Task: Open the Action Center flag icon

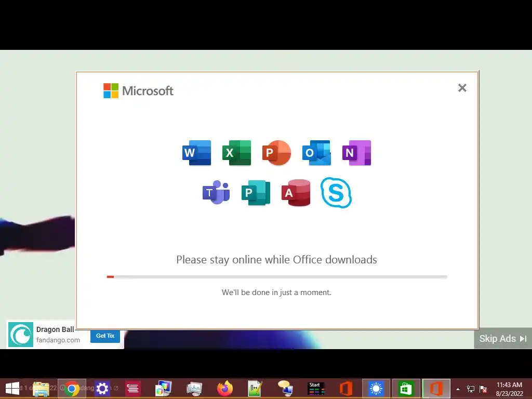Action: [483, 389]
